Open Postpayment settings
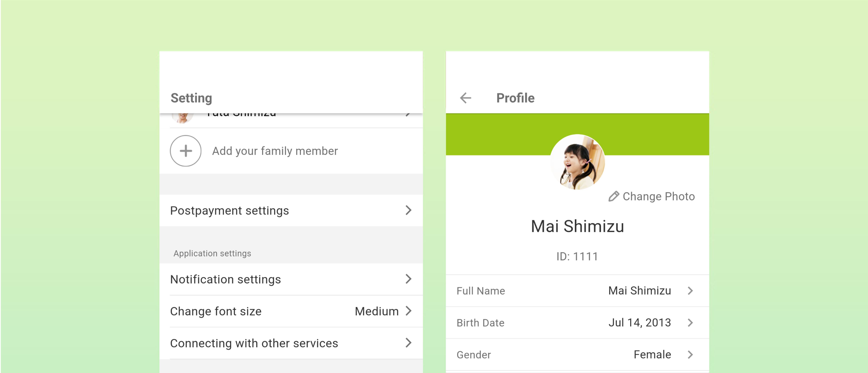This screenshot has width=868, height=373. [x=291, y=210]
